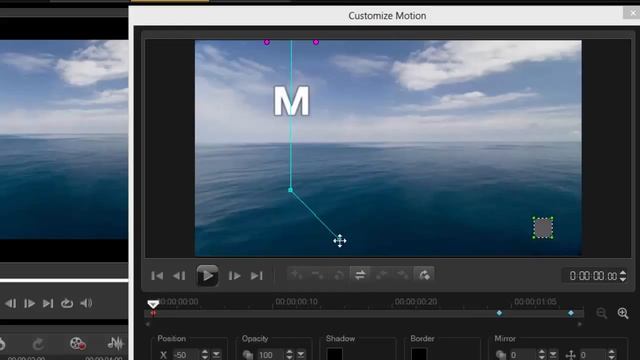Click the white playhead scrubber marker
The height and width of the screenshot is (360, 640).
[153, 304]
